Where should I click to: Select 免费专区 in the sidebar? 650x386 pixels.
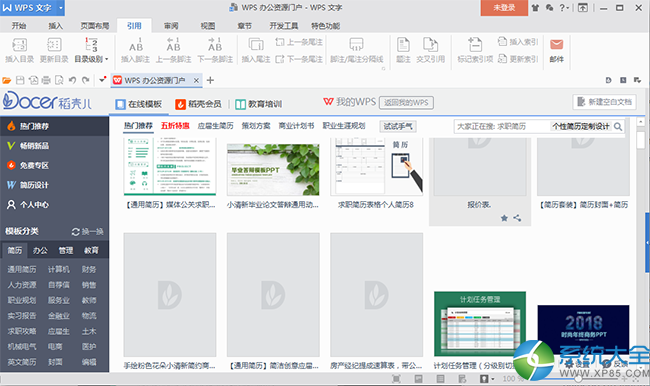54,165
